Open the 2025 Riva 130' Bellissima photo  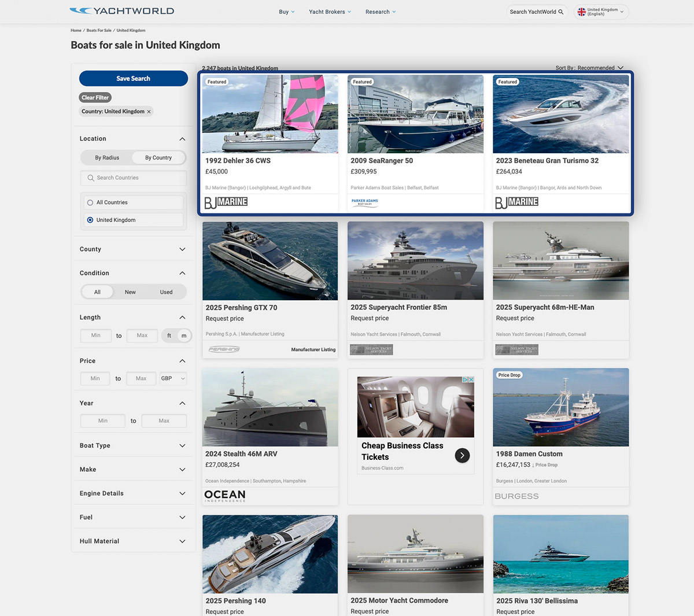click(x=561, y=554)
